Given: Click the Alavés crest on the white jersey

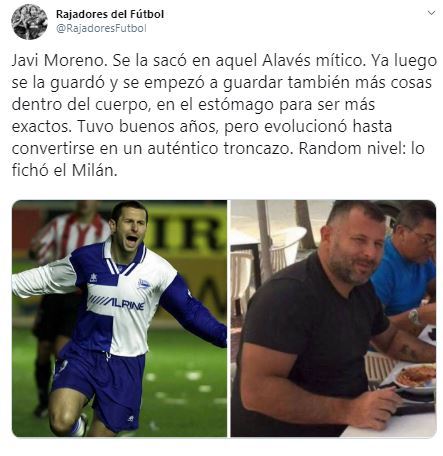Looking at the screenshot, I should click(x=144, y=284).
